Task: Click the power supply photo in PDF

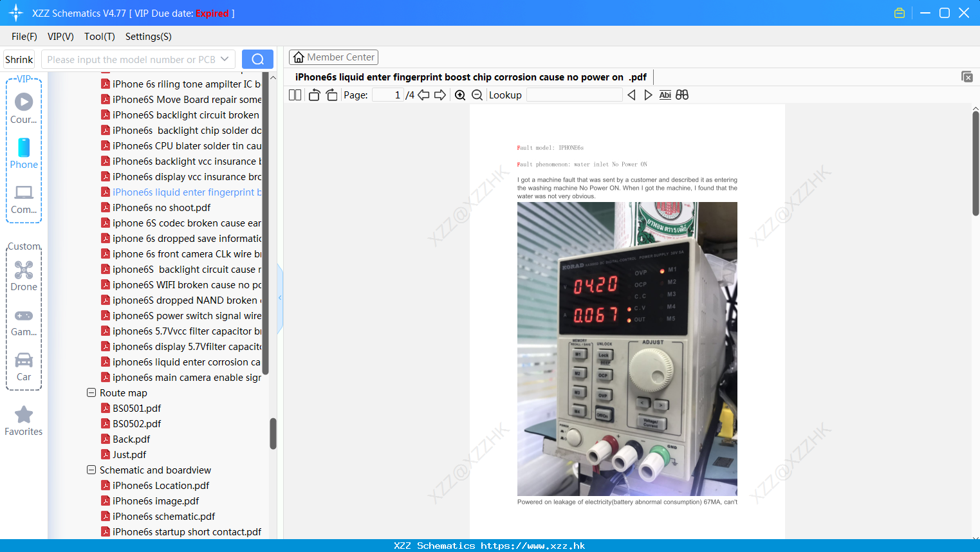Action: [627, 349]
